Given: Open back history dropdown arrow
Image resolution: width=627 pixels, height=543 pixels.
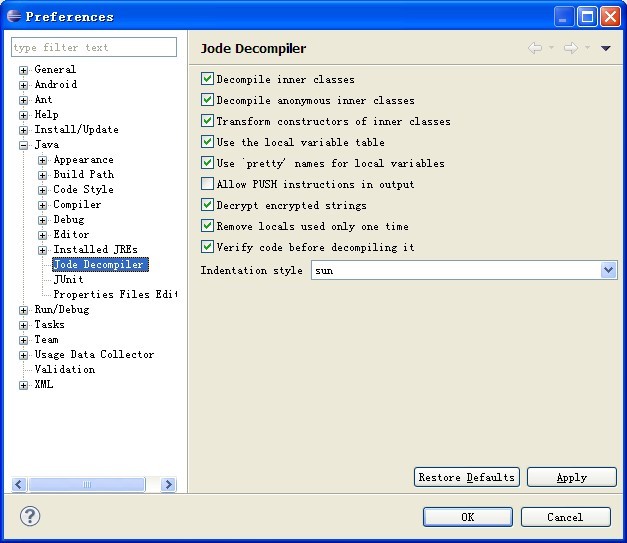Looking at the screenshot, I should tap(551, 48).
